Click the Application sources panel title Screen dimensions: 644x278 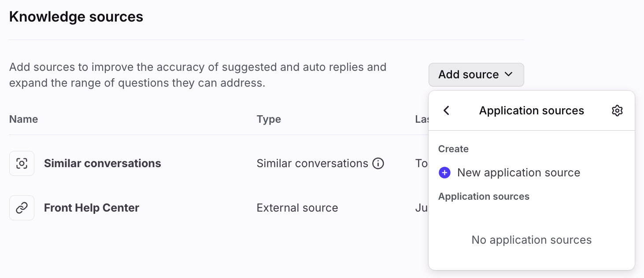coord(531,110)
